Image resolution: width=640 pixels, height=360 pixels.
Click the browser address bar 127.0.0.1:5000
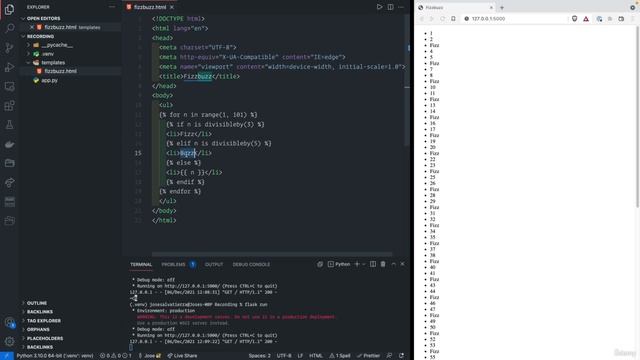[513, 19]
